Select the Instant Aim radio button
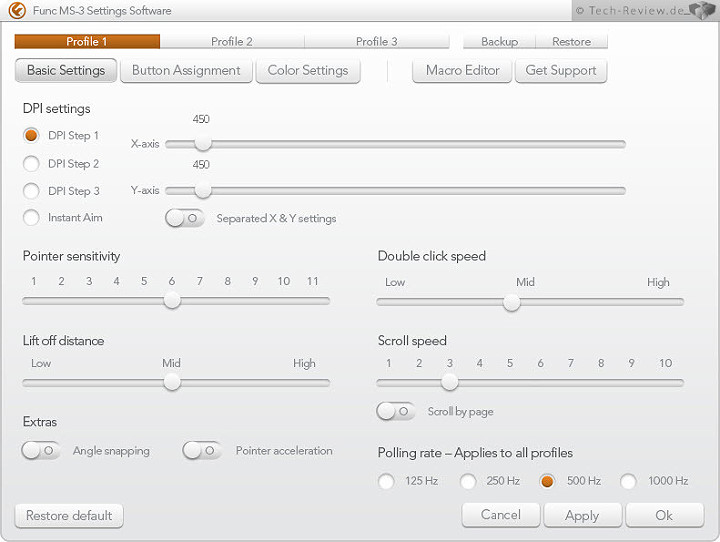Viewport: 720px width, 542px height. click(31, 217)
